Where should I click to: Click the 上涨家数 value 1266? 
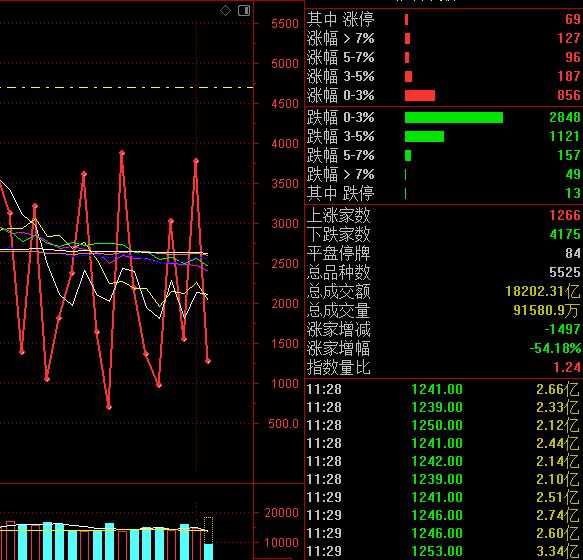coord(564,215)
